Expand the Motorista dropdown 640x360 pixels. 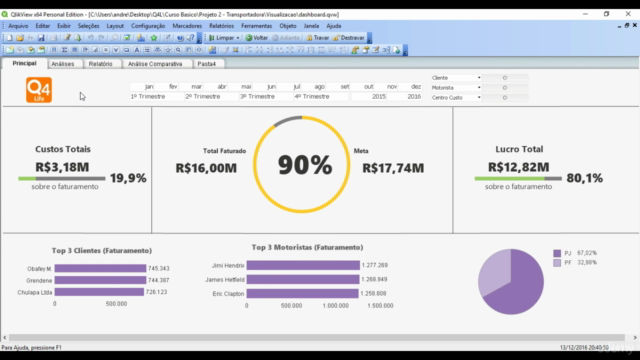(x=479, y=87)
